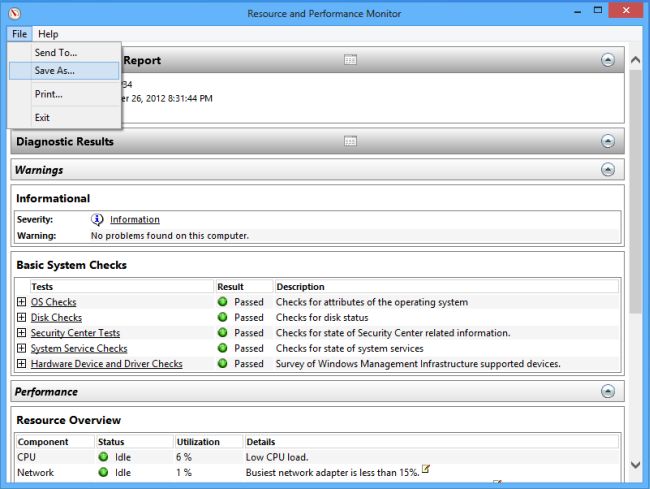Click the Details column header

(431, 442)
